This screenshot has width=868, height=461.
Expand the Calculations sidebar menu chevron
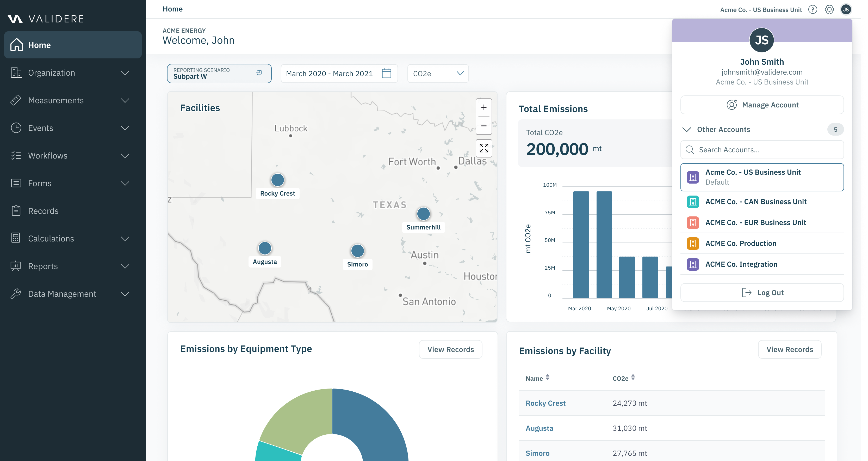(x=125, y=239)
